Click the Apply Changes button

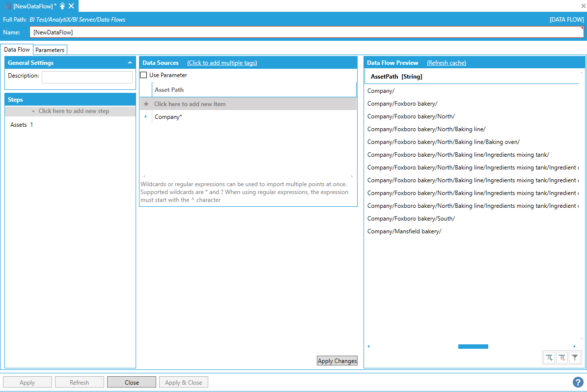[x=337, y=361]
